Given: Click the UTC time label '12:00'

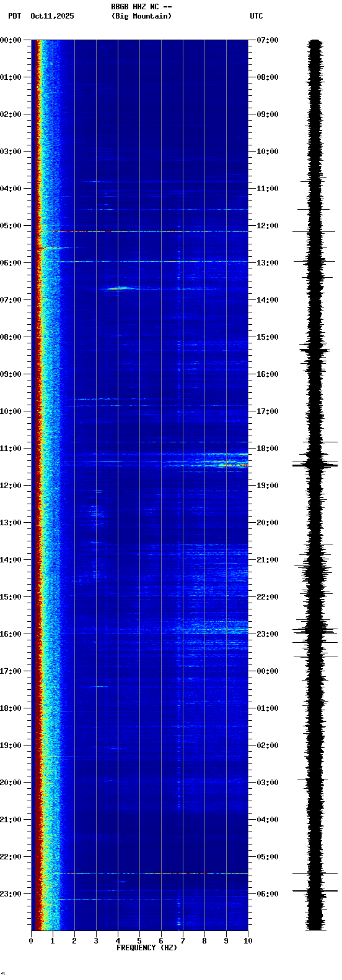Looking at the screenshot, I should tap(267, 226).
